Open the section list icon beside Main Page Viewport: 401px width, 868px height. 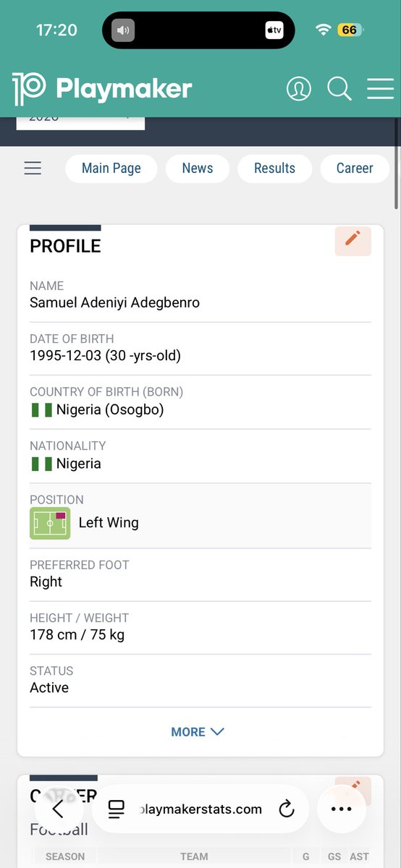(x=33, y=168)
